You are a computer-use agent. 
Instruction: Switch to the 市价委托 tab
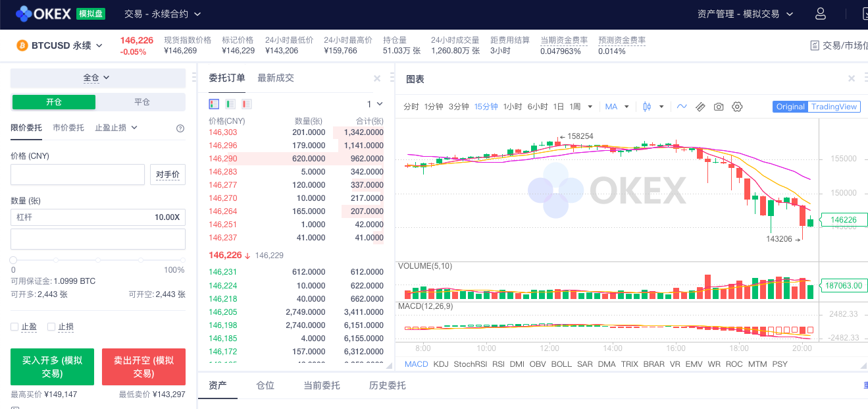(68, 128)
